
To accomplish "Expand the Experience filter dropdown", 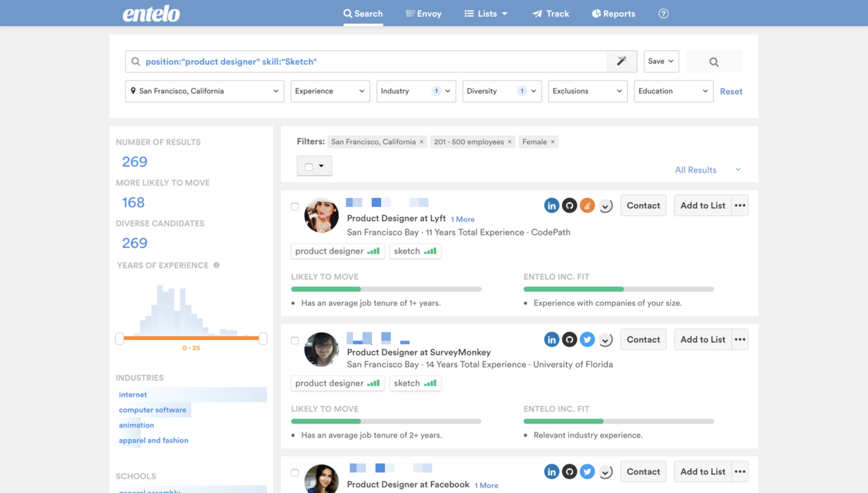I will 330,91.
